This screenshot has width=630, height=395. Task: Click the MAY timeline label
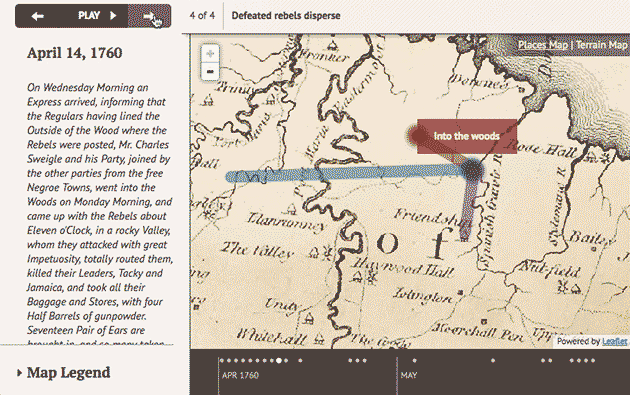click(x=409, y=375)
